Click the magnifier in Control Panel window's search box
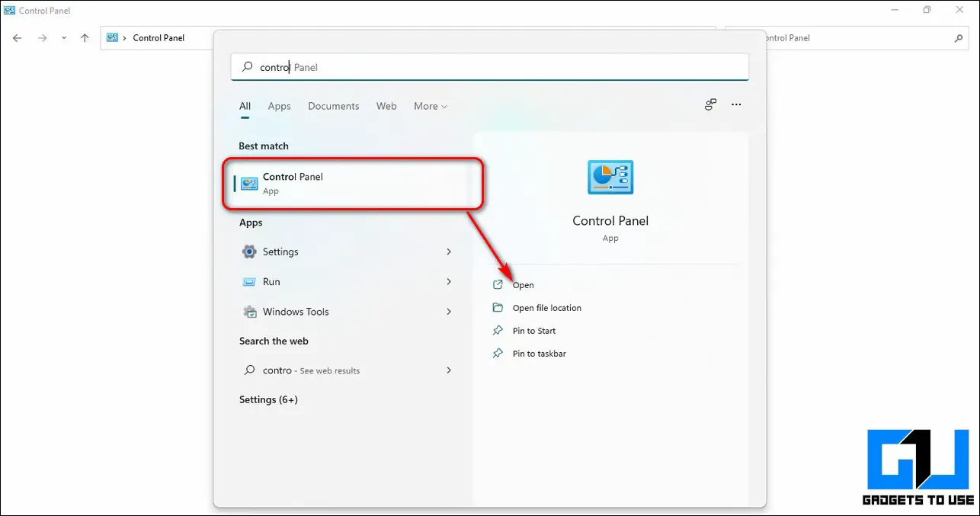Image resolution: width=980 pixels, height=516 pixels. (x=959, y=38)
